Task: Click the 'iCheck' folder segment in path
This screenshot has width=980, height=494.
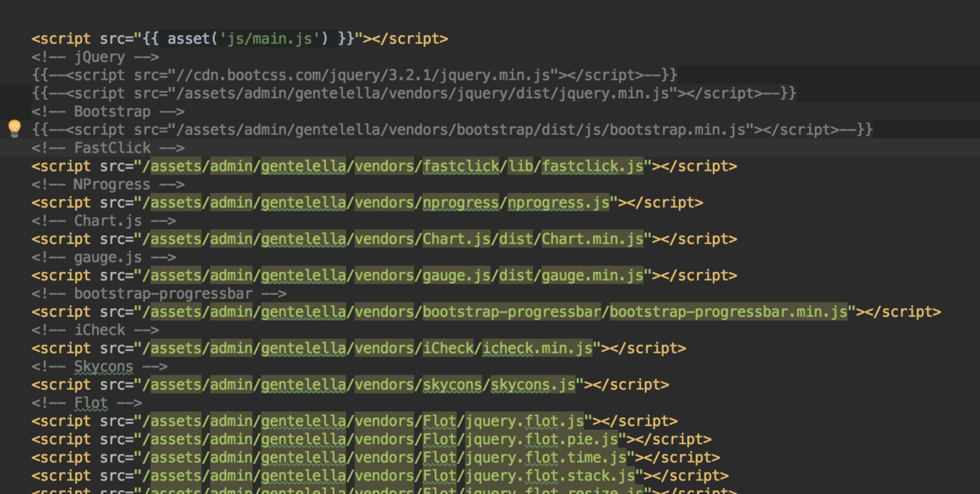Action: (x=447, y=348)
